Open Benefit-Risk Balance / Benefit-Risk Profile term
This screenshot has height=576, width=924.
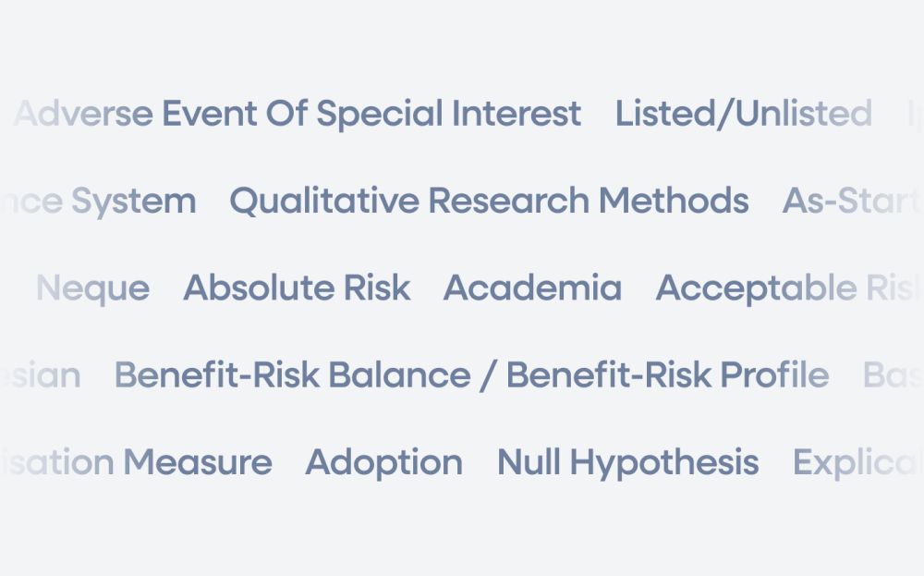click(471, 375)
